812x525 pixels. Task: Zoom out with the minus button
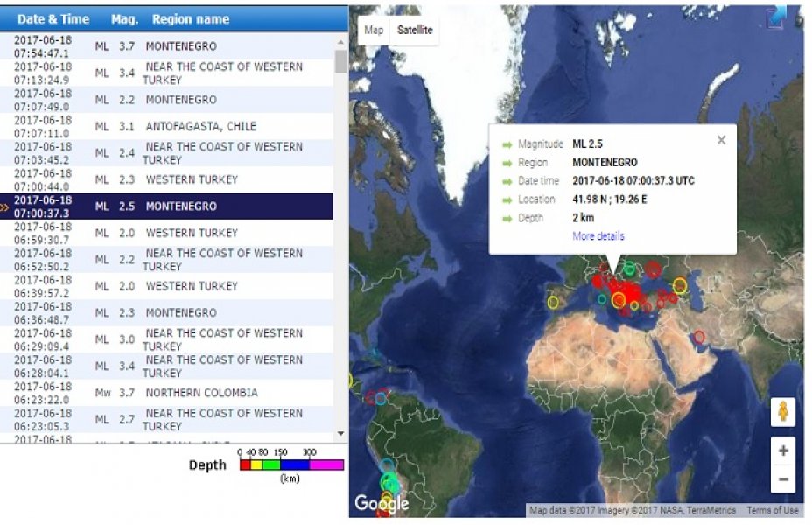coord(782,479)
